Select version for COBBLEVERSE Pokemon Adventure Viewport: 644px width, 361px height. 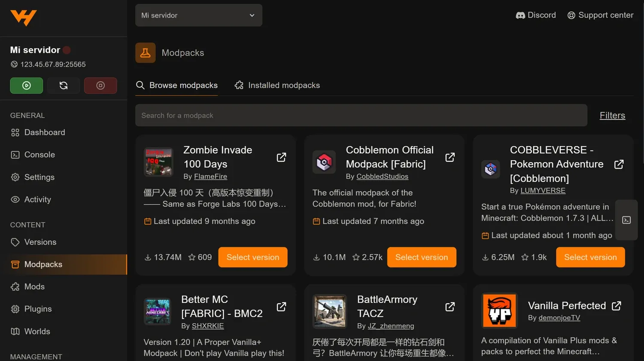pos(590,257)
